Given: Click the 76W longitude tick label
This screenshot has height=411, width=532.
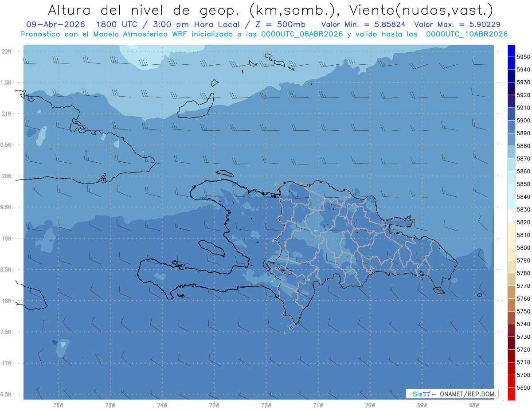Looking at the screenshot, I should click(x=58, y=405).
